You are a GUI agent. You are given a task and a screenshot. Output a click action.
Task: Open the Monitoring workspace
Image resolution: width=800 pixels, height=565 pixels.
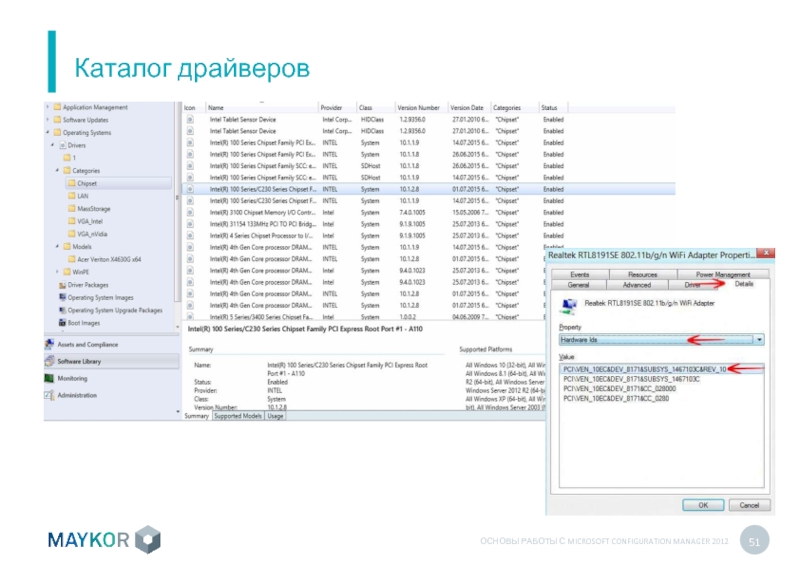(71, 379)
